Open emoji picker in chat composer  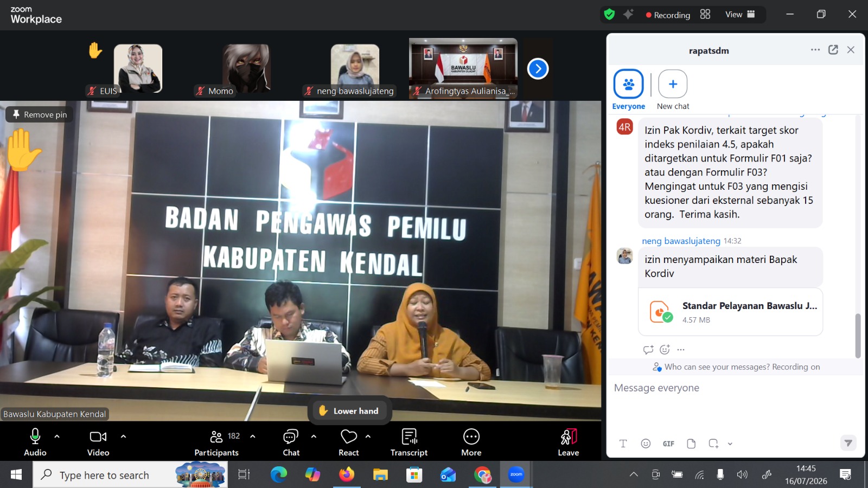(x=646, y=444)
